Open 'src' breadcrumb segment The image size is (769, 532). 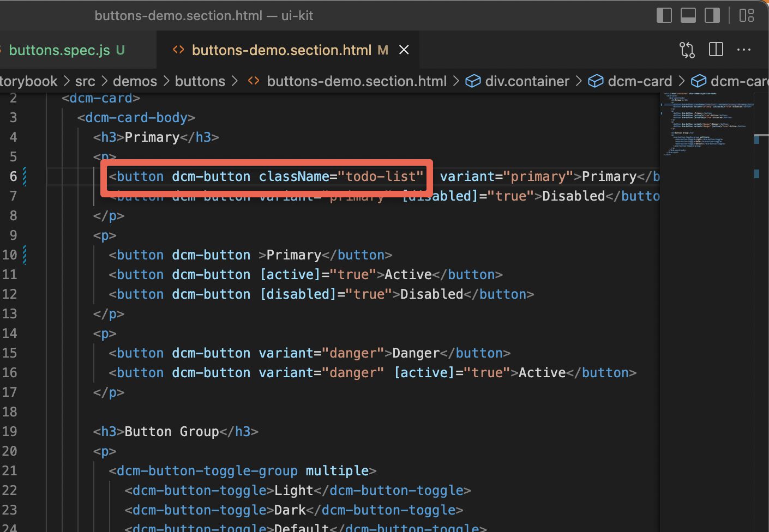[85, 81]
